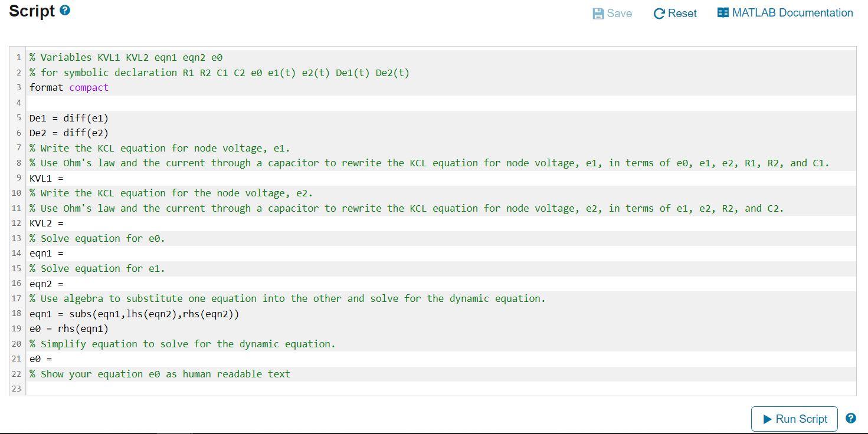This screenshot has width=868, height=434.
Task: Click after e0 on line 21
Action: [x=53, y=359]
